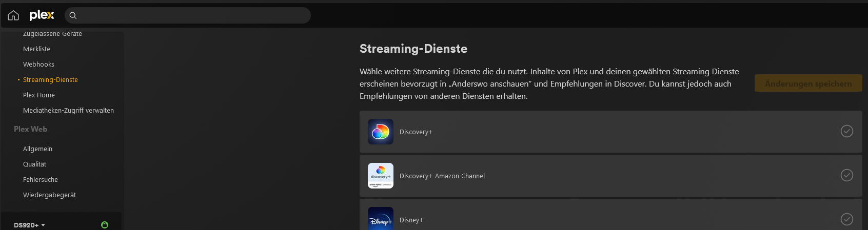Toggle the Discovery+ Amazon Channel checkmark

pyautogui.click(x=846, y=175)
